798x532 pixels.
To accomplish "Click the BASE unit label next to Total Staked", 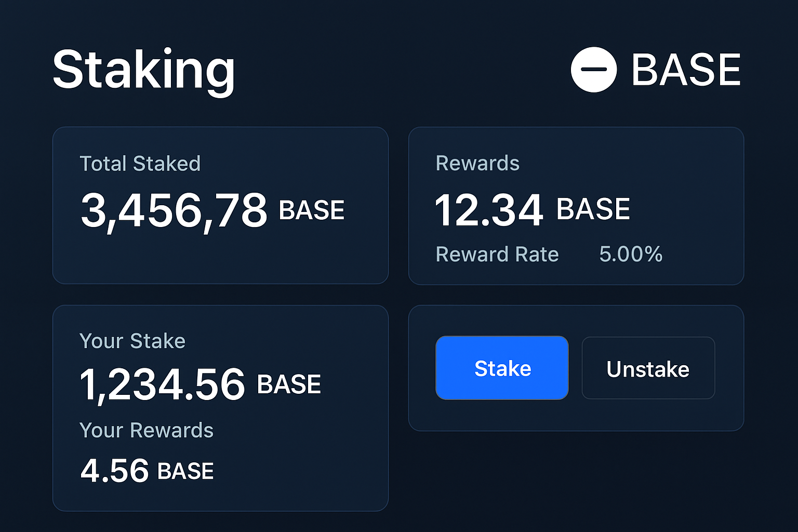I will pyautogui.click(x=311, y=209).
